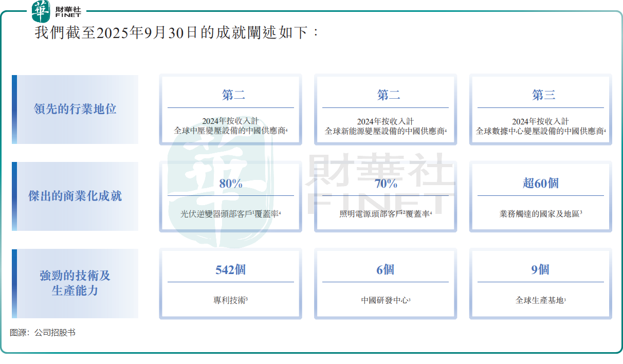
Task: Select the 領先的行業地位 category label
Action: coord(75,109)
